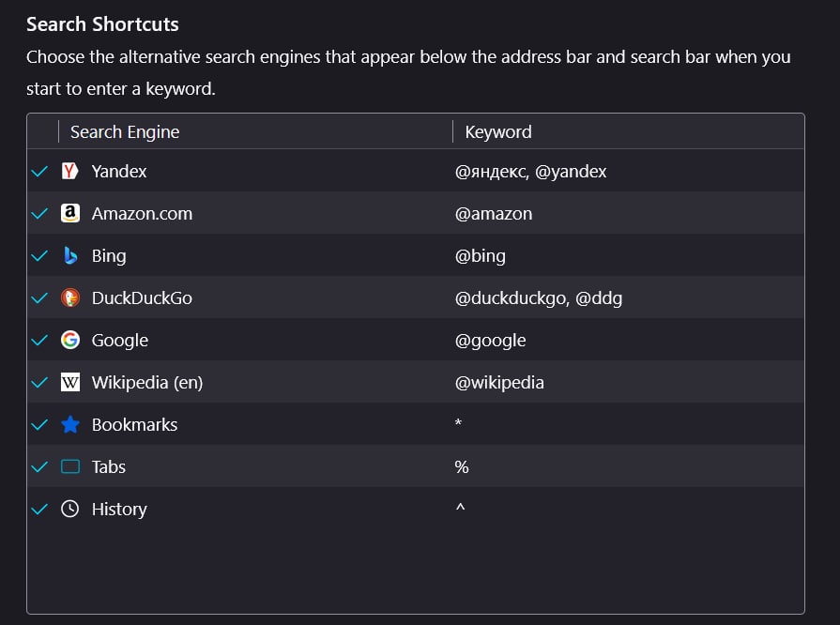Select the @duckduckgo, @ddg keyword cell

(x=539, y=298)
